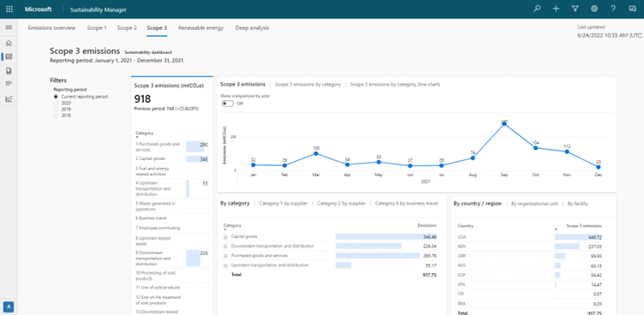Toggle the Show comparison by year switch
644x315 pixels.
[x=228, y=104]
